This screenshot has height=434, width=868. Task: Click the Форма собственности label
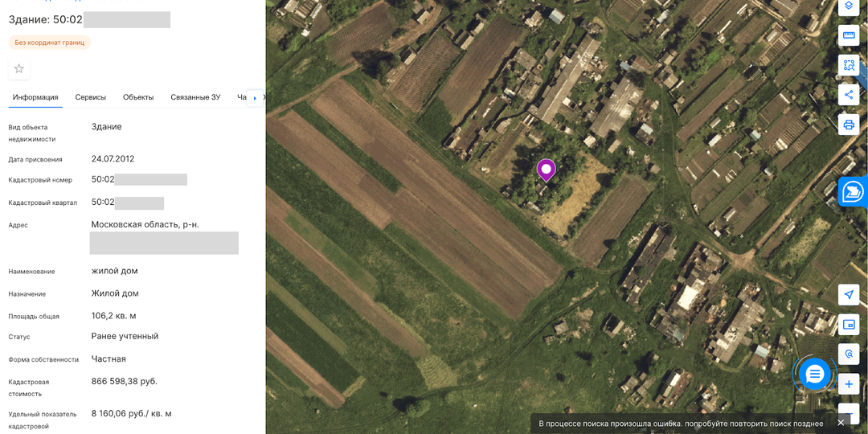click(43, 359)
